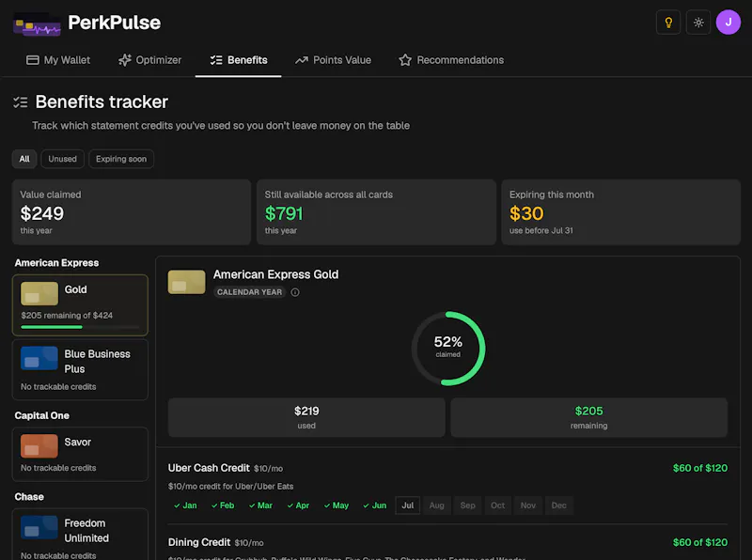Toggle Uber Cash Credit Apr month
This screenshot has width=752, height=560.
point(298,506)
